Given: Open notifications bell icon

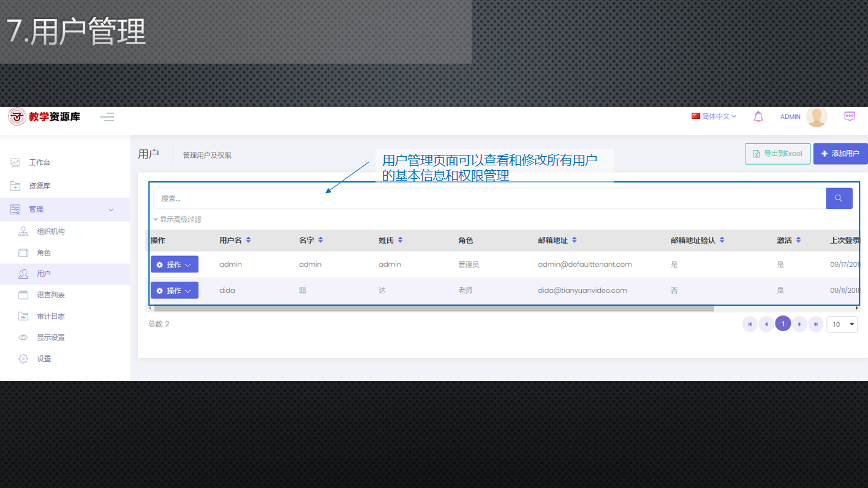Looking at the screenshot, I should tap(758, 116).
